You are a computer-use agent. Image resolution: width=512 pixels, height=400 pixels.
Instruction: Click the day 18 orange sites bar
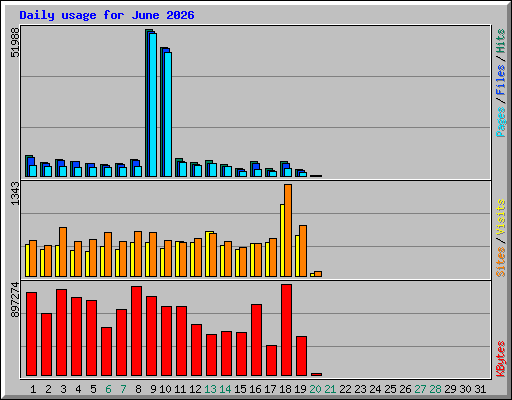point(288,230)
